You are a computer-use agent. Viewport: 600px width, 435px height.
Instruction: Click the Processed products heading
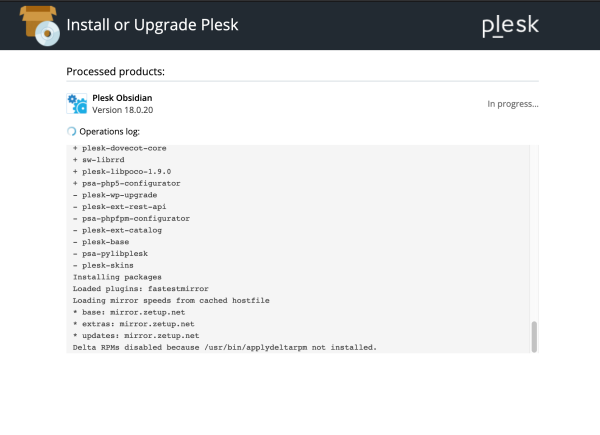(x=116, y=72)
